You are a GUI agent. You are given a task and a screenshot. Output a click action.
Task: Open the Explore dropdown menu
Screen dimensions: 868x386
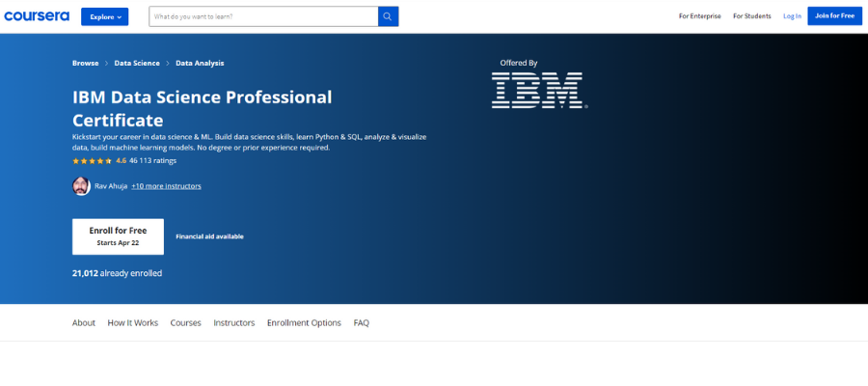click(104, 16)
